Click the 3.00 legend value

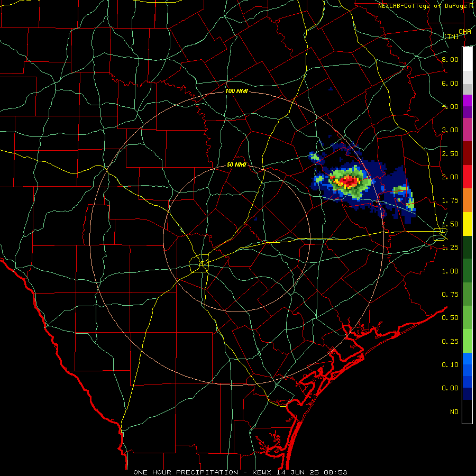pos(450,130)
